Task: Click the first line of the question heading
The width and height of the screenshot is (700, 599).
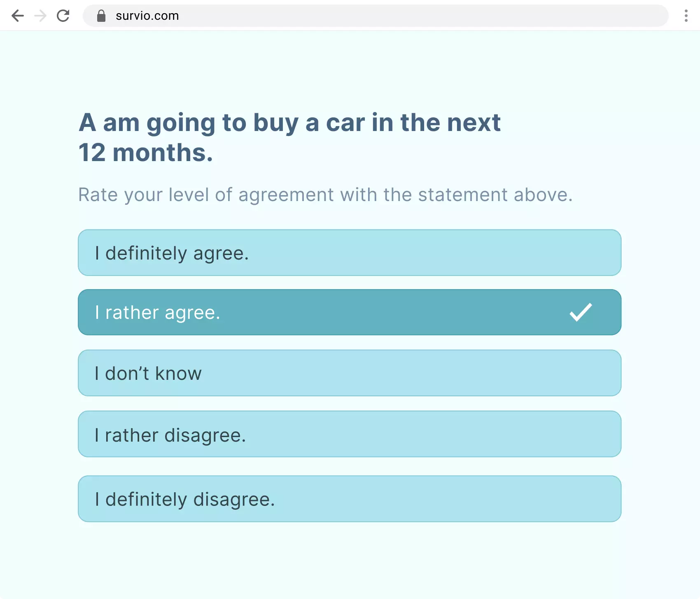Action: coord(289,122)
